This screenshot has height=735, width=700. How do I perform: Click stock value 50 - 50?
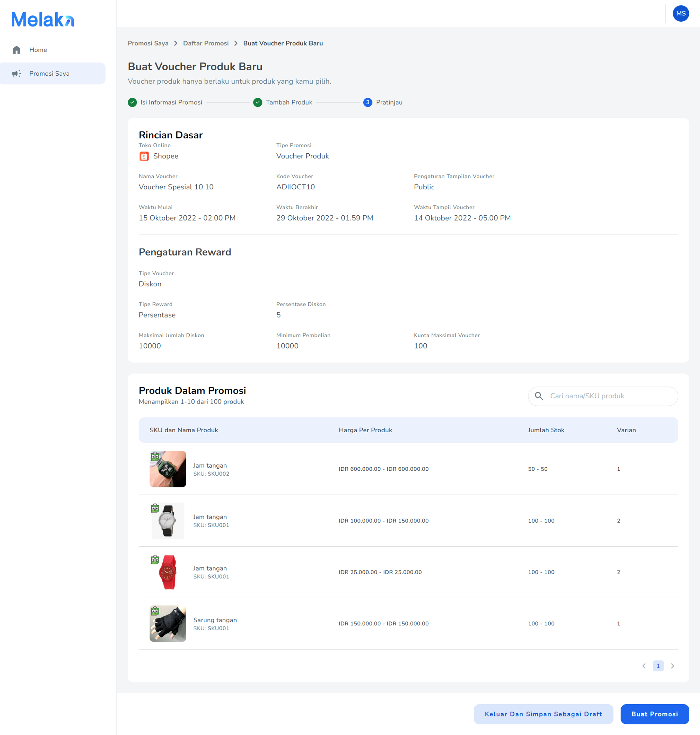click(538, 469)
